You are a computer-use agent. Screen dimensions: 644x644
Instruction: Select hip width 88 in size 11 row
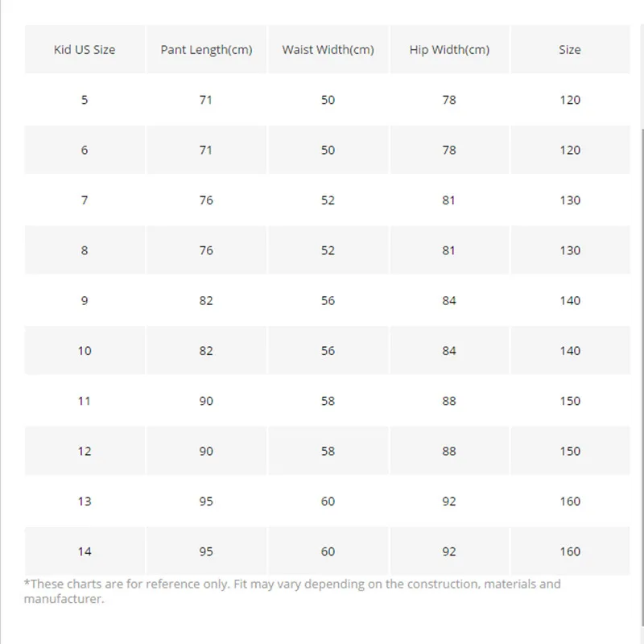[449, 401]
